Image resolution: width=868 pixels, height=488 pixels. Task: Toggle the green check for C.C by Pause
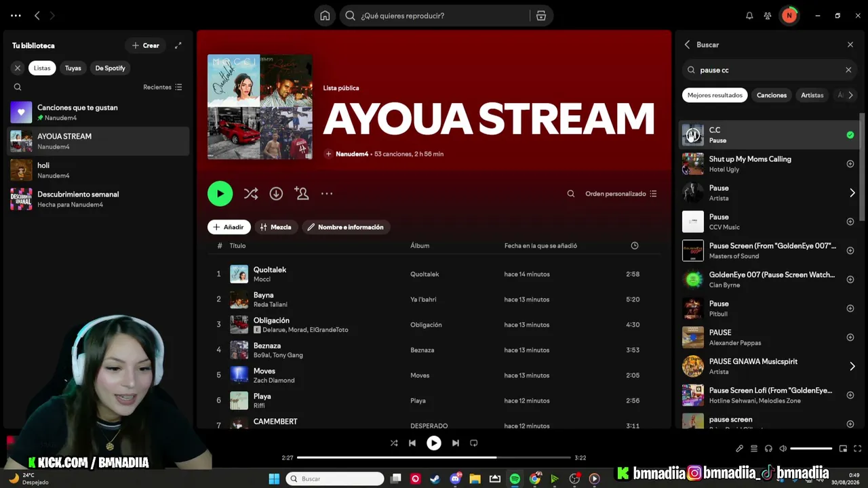[850, 135]
